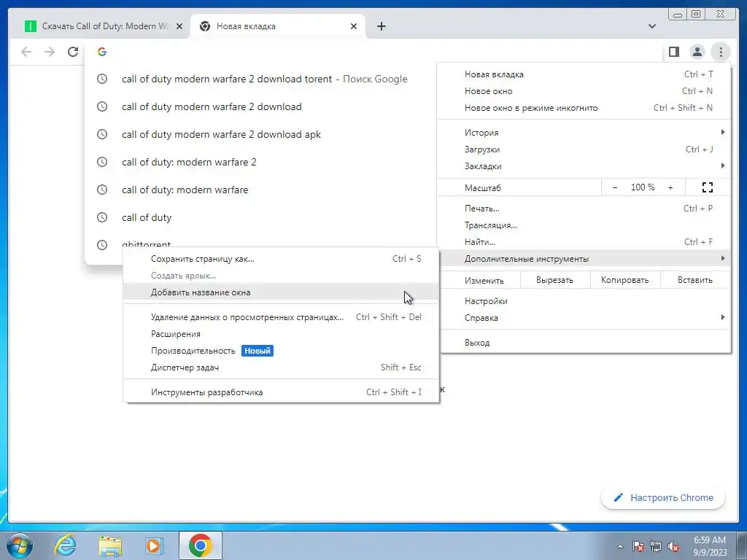
Task: Decrease zoom with the minus button
Action: pos(614,187)
